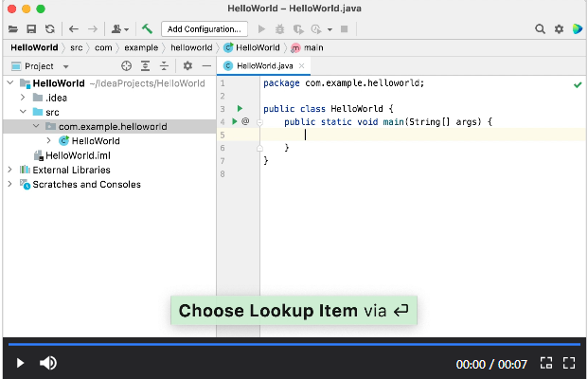The height and width of the screenshot is (379, 588).
Task: Fold the main method at line 4
Action: [259, 122]
